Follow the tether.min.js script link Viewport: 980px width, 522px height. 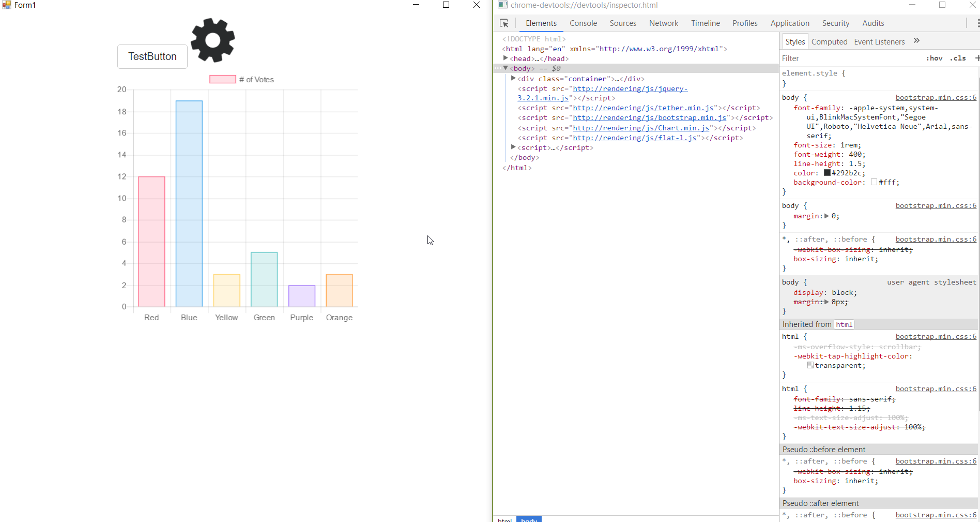(644, 108)
